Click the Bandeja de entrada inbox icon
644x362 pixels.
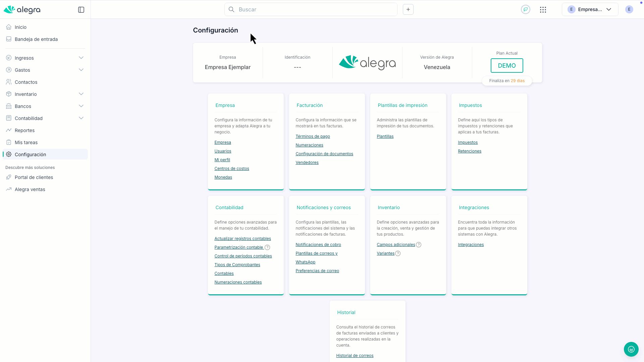coord(9,39)
